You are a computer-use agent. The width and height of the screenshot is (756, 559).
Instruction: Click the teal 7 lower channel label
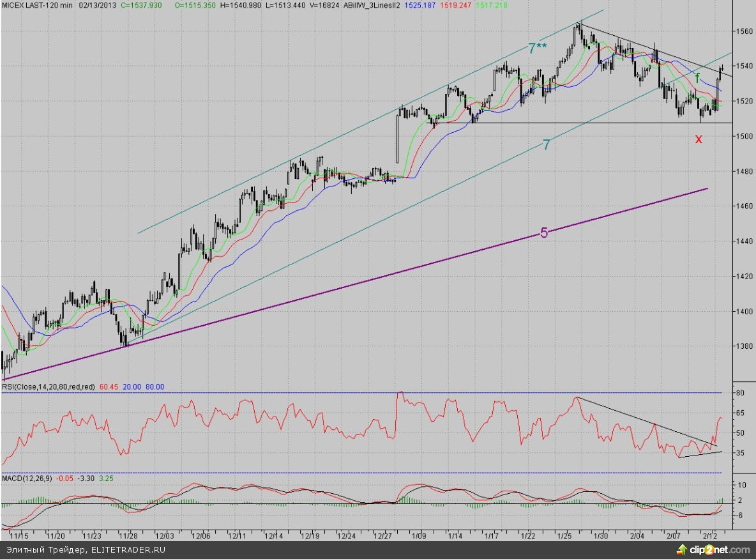[547, 145]
